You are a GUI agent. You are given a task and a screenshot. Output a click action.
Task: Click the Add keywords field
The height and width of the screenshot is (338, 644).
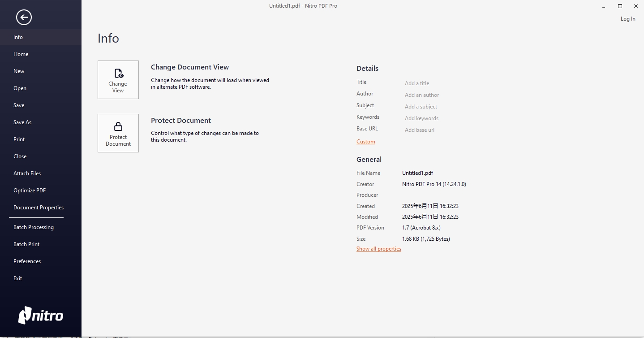coord(421,118)
